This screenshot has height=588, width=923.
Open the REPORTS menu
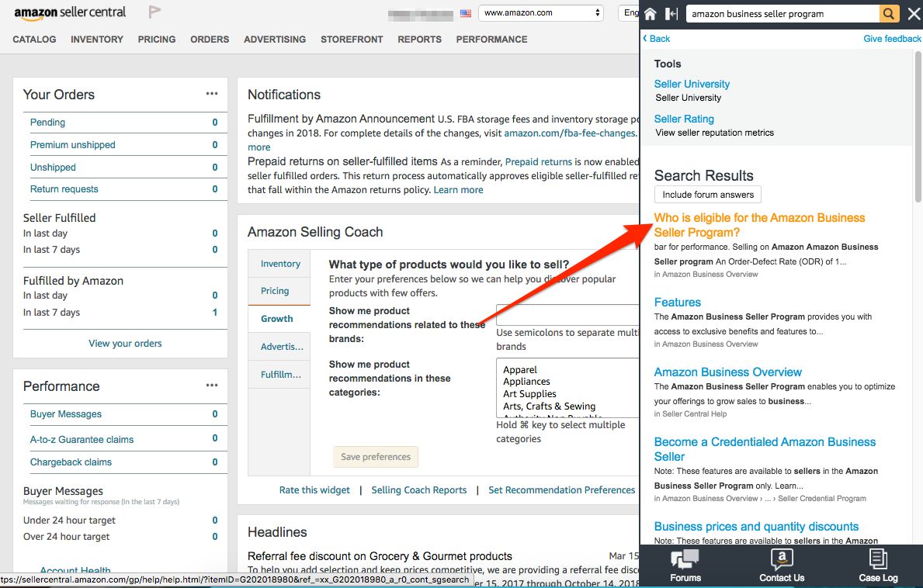(420, 40)
